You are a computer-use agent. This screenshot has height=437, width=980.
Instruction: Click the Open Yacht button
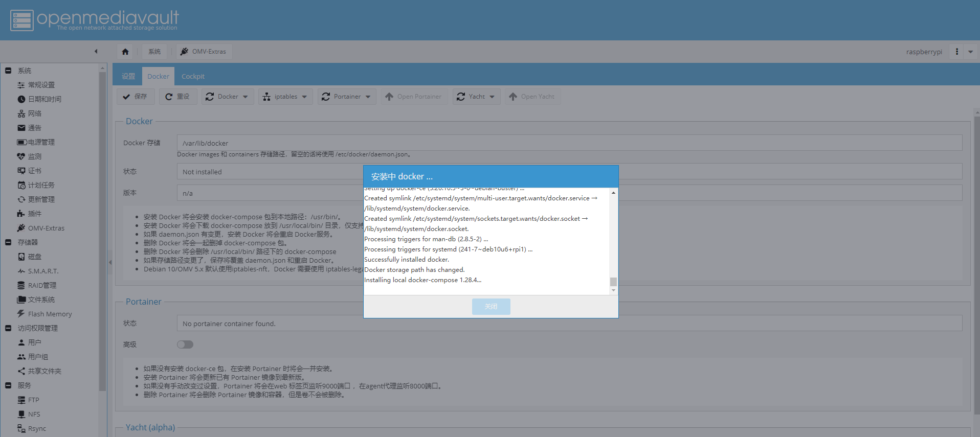(x=532, y=97)
